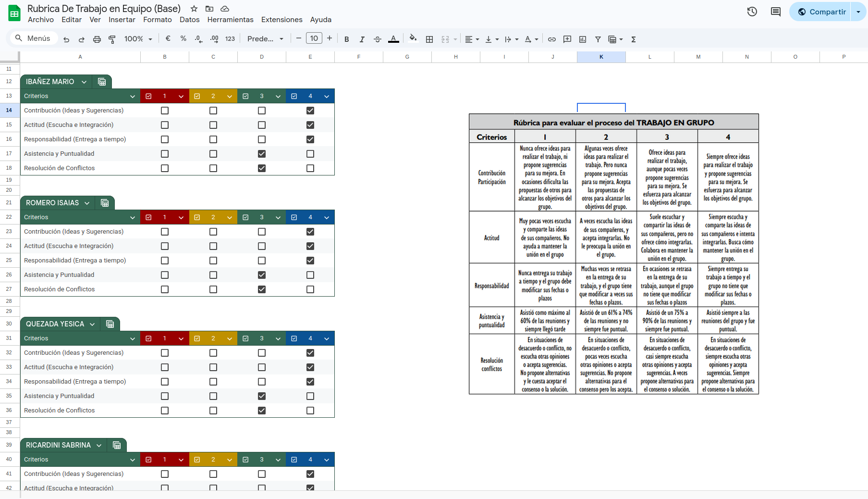Insert a chart icon
868x499 pixels.
[583, 39]
